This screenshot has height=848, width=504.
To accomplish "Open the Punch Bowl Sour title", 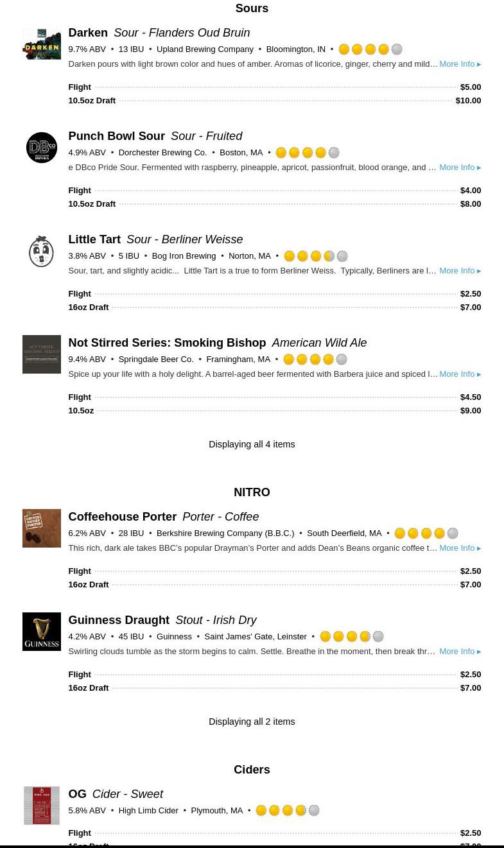I will [116, 136].
